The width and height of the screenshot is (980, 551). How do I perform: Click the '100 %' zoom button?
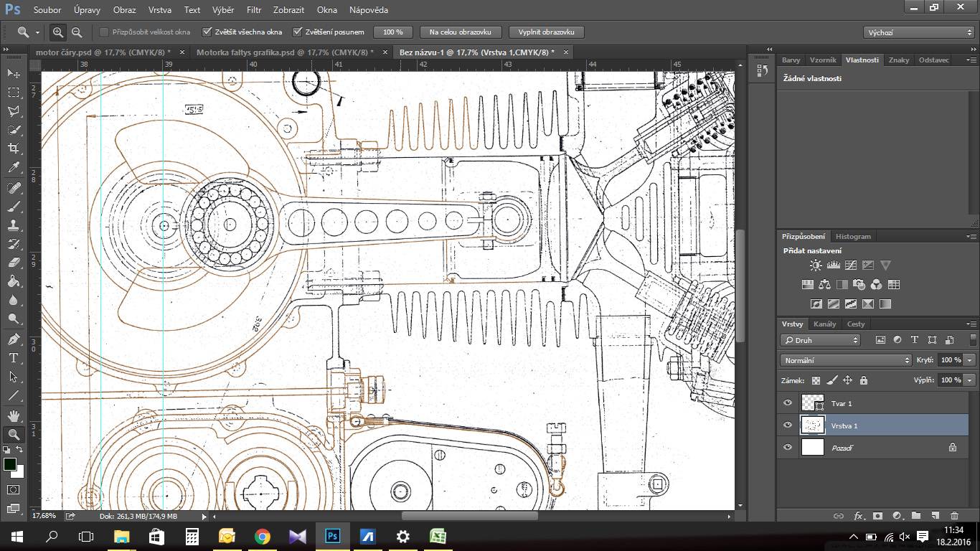(x=392, y=32)
